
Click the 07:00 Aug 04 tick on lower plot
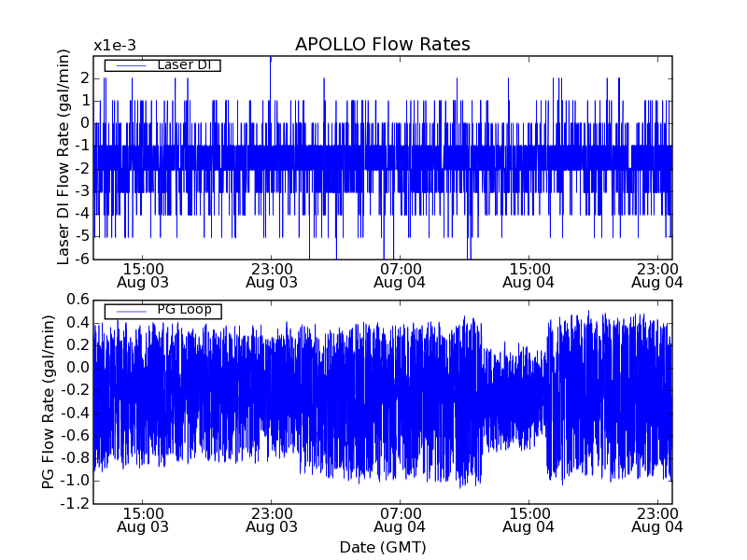400,520
